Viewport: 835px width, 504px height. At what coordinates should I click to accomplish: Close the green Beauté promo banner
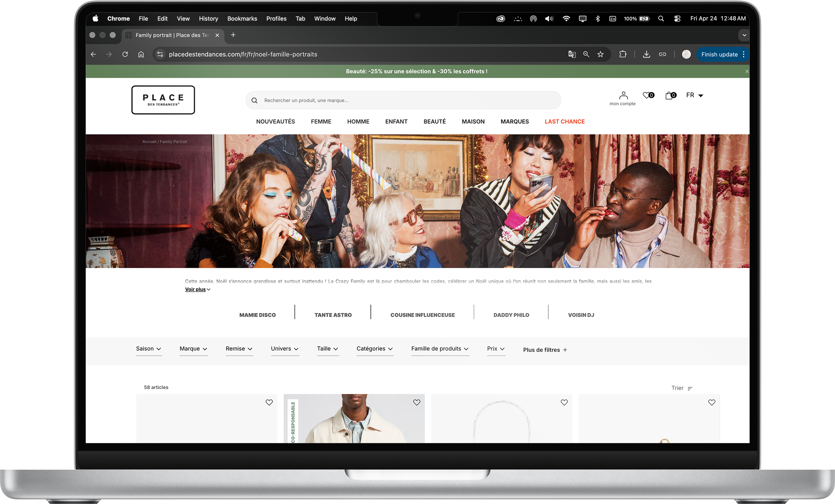point(747,72)
